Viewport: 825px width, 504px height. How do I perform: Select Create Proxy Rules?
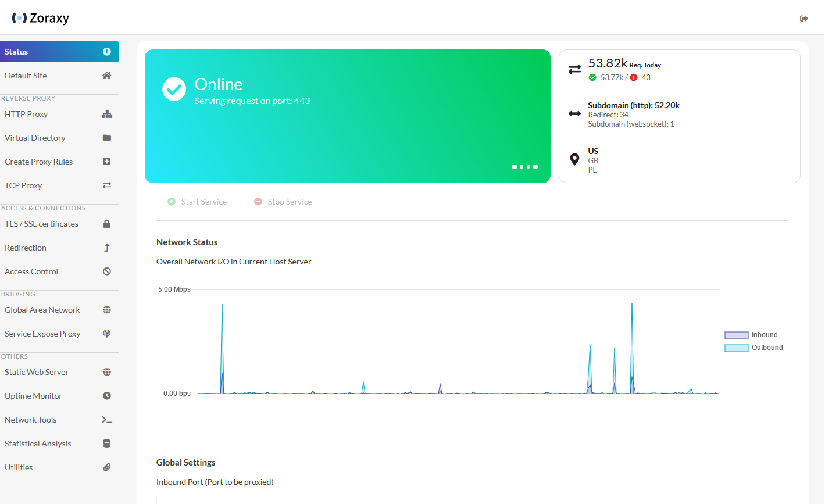click(59, 162)
